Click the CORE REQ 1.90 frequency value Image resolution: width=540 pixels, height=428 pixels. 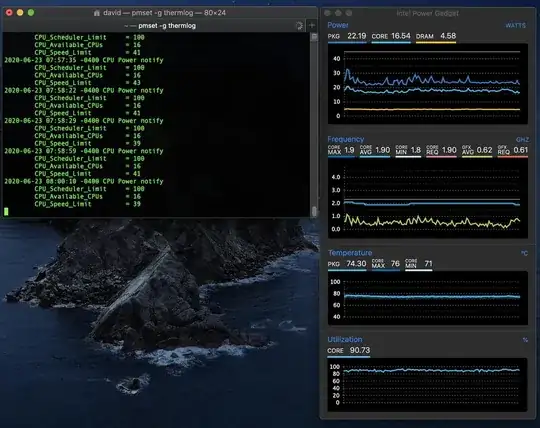click(x=441, y=150)
